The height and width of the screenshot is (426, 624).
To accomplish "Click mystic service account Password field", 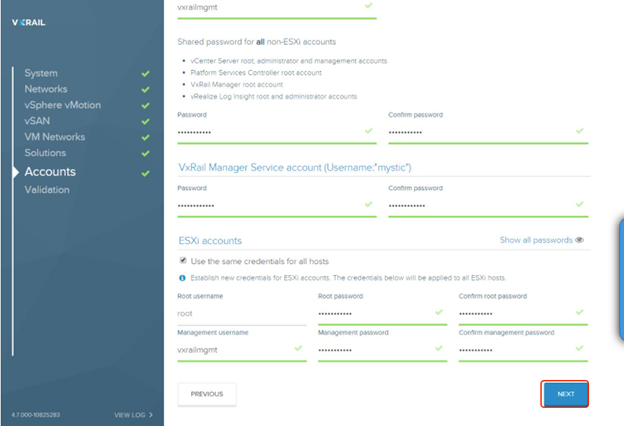I will pyautogui.click(x=277, y=206).
